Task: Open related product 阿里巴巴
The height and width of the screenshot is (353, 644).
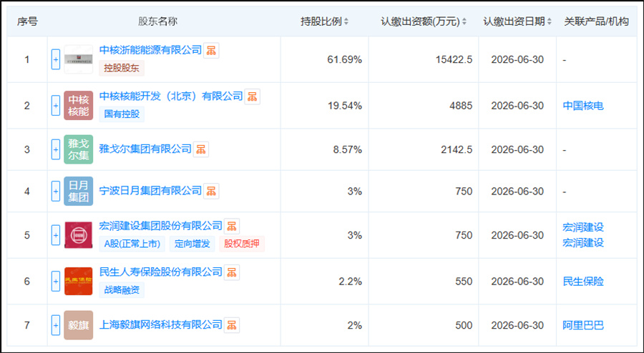Action: tap(583, 326)
